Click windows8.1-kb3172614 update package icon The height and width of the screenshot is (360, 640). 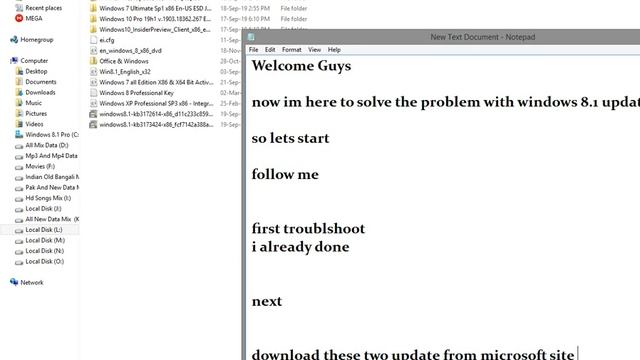(93, 114)
